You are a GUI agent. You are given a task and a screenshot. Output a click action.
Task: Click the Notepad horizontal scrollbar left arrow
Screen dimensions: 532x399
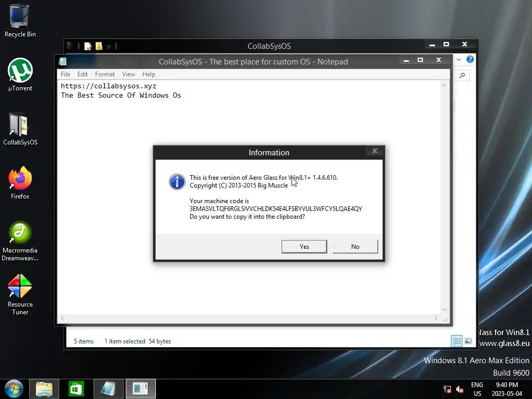point(62,318)
